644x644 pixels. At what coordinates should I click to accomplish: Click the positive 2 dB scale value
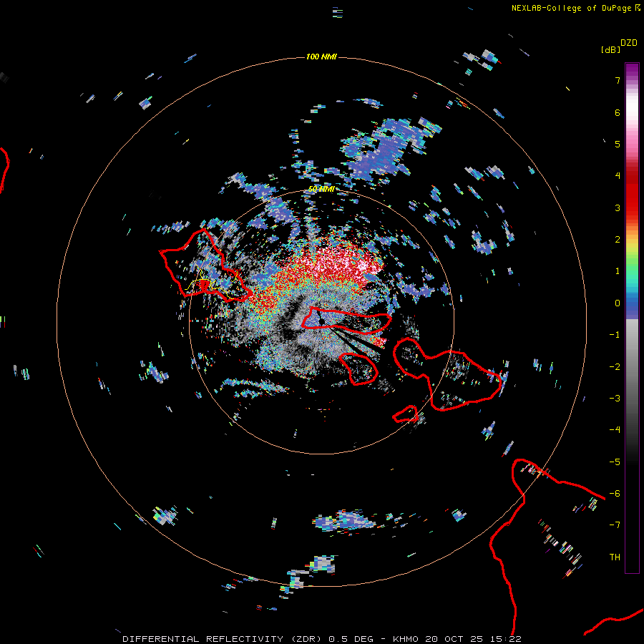click(618, 240)
